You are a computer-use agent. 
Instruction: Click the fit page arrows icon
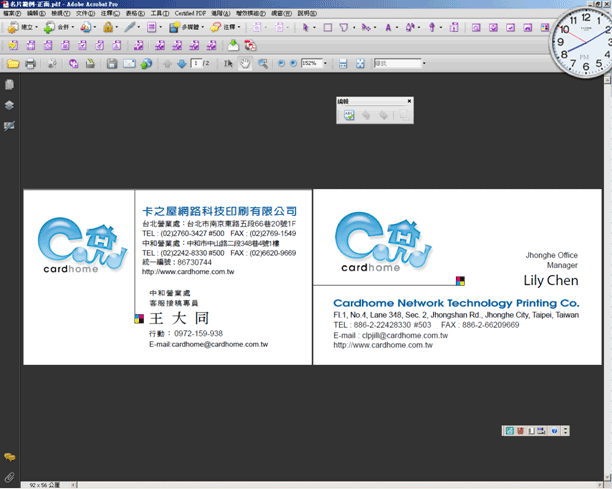coord(360,64)
